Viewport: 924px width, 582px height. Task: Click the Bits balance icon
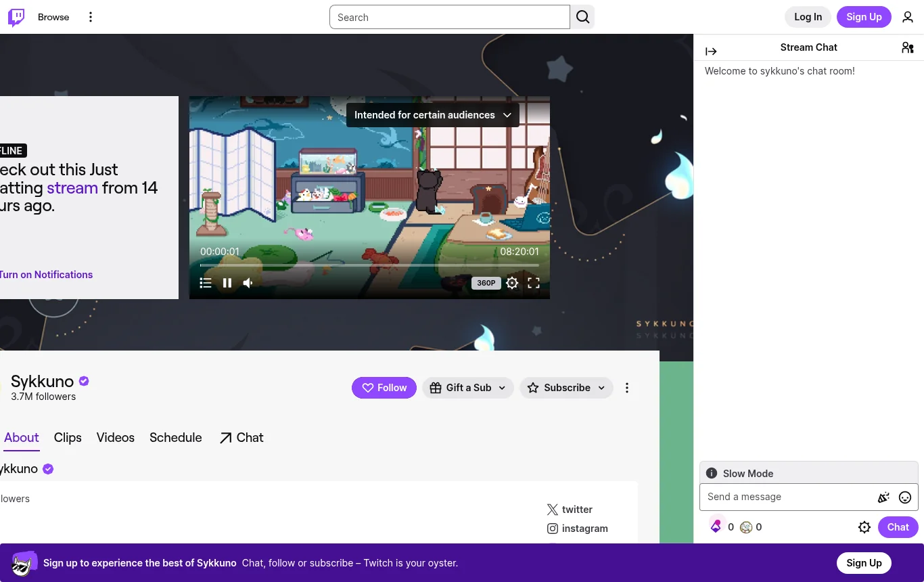716,527
